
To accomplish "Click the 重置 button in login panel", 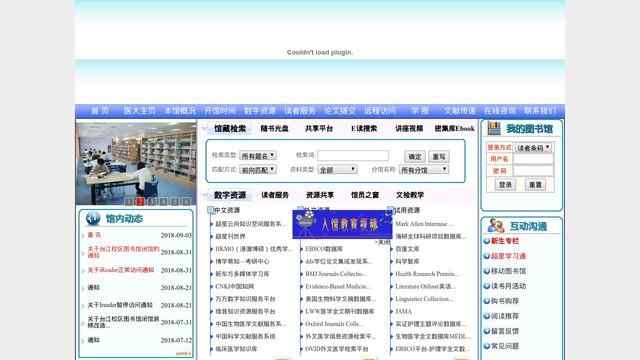I will pos(535,185).
